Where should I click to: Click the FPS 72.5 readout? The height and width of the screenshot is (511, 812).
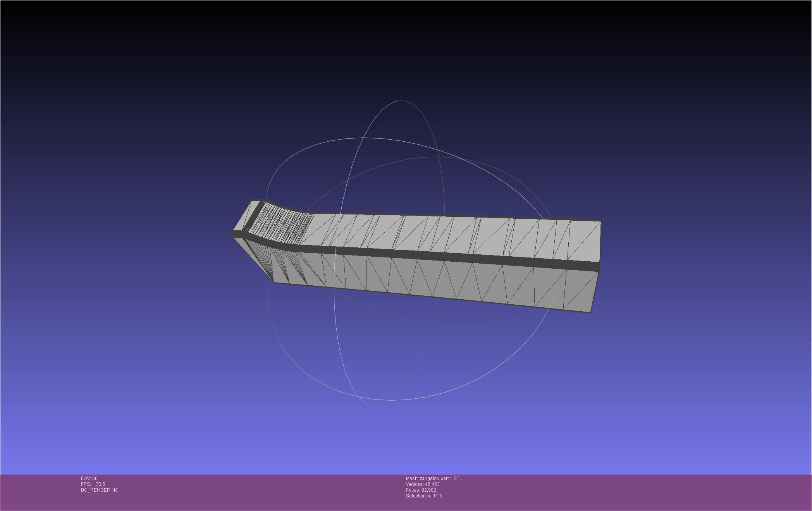[x=93, y=484]
